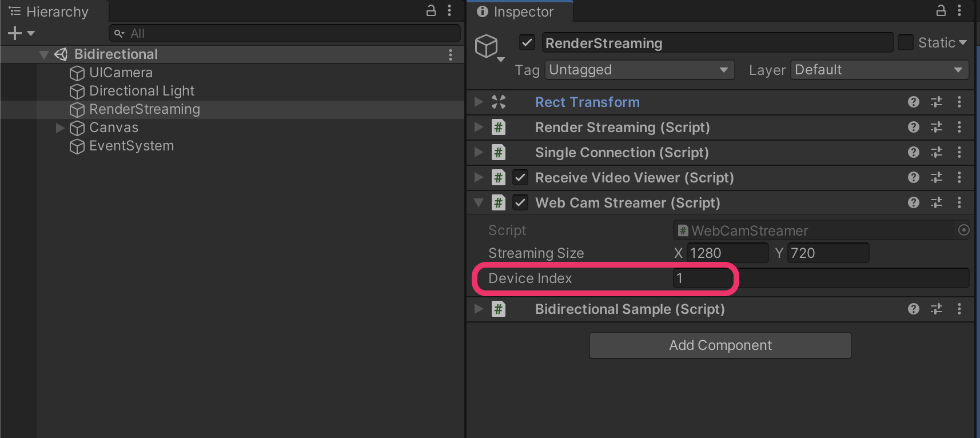Click the Inspector panel lock icon
Viewport: 980px width, 438px height.
pyautogui.click(x=941, y=10)
